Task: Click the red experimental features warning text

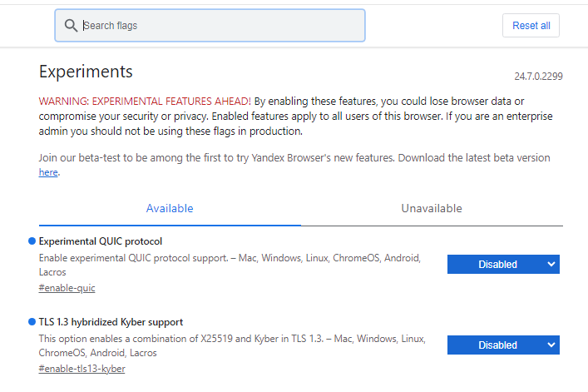Action: coord(145,101)
